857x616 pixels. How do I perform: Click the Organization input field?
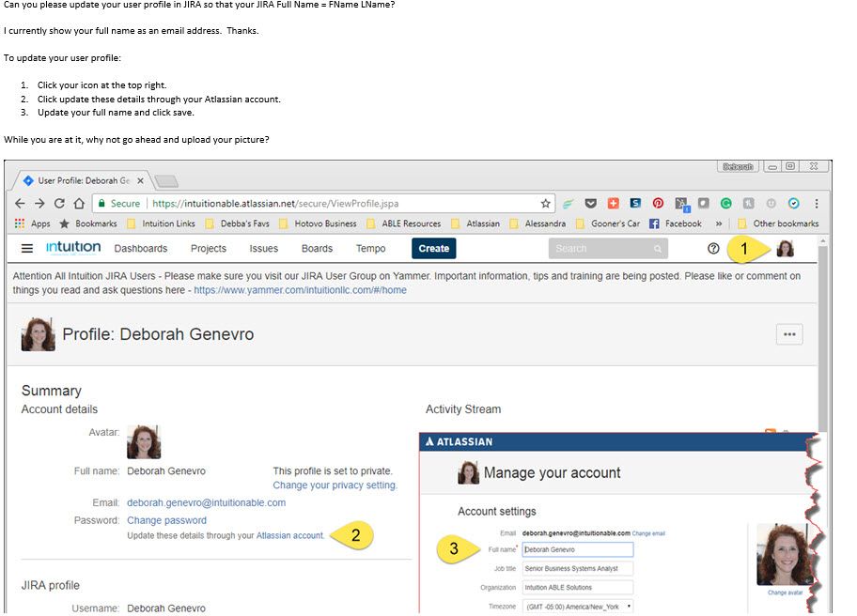578,588
